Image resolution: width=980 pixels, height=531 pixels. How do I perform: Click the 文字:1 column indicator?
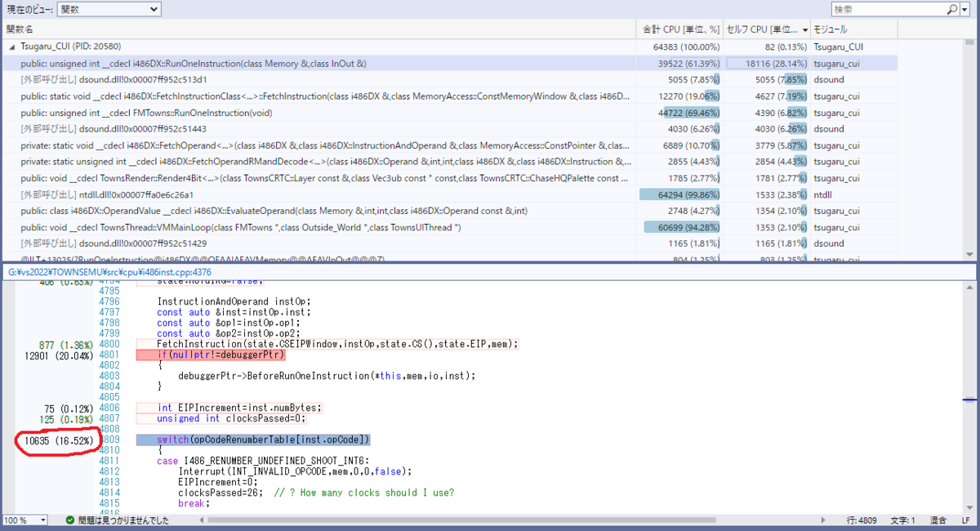(x=905, y=520)
